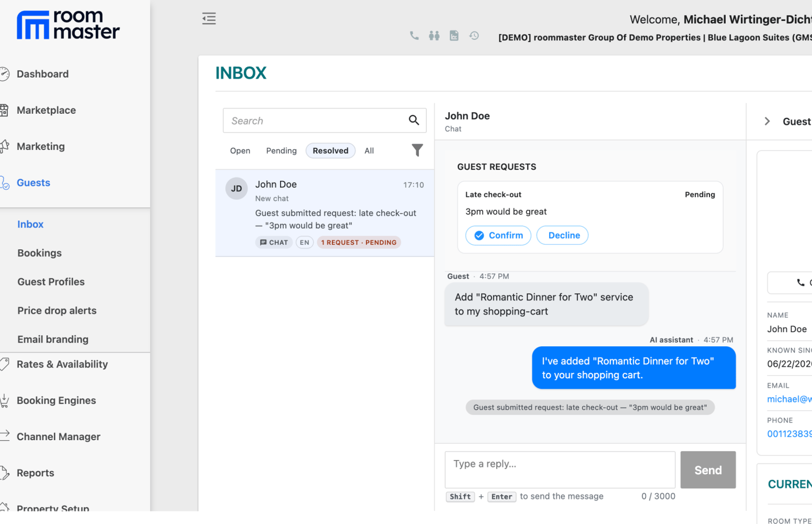Open Email branding in the sidebar
The image size is (812, 524).
(53, 340)
